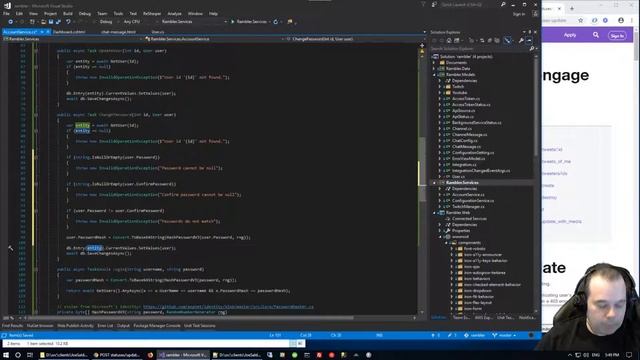
Task: Click the Windows Start button
Action: 6,355
